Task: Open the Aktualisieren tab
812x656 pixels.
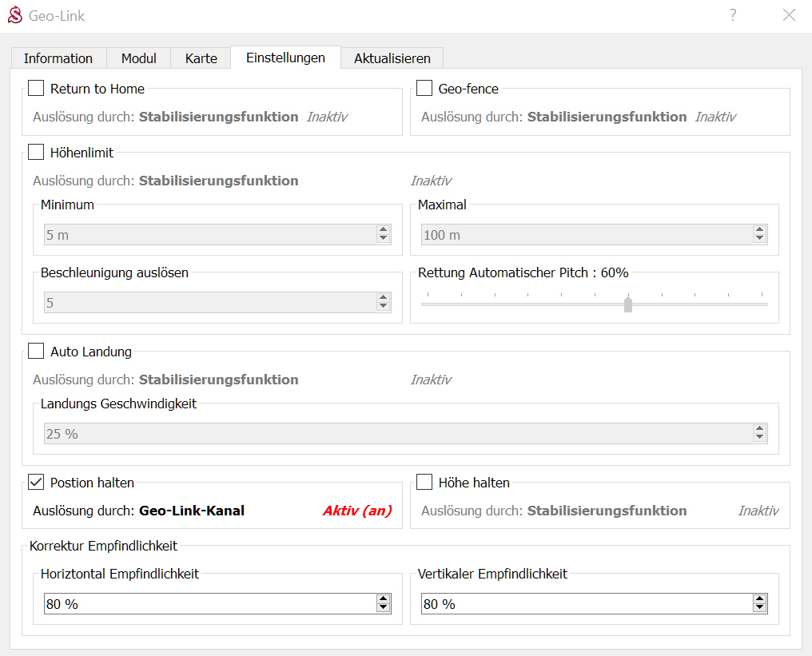Action: [392, 58]
